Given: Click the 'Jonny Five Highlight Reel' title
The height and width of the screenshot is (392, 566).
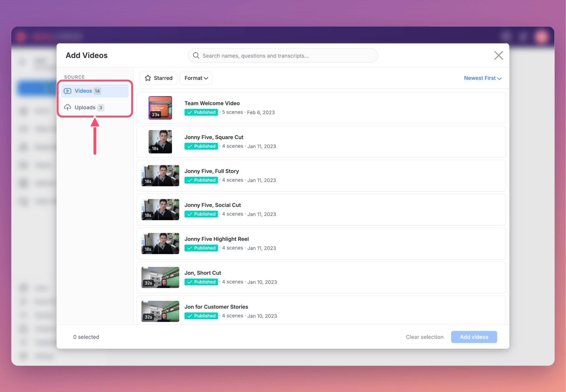Looking at the screenshot, I should [216, 239].
